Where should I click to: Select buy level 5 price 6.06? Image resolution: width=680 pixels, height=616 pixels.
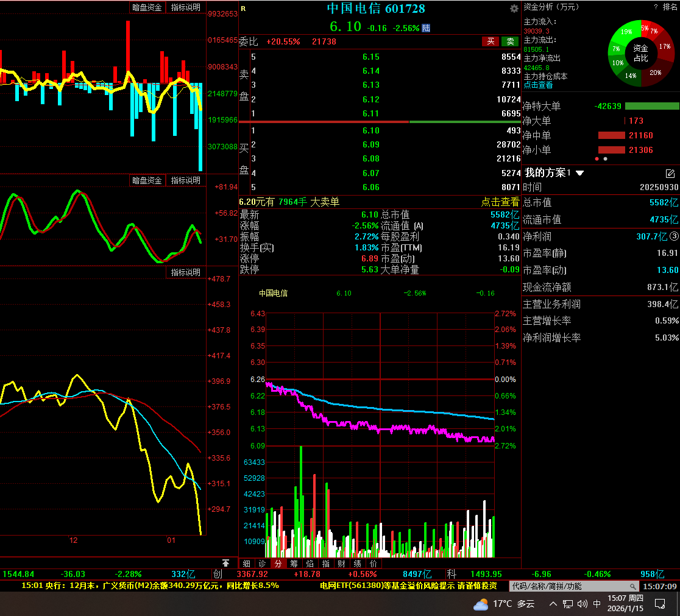coord(371,188)
